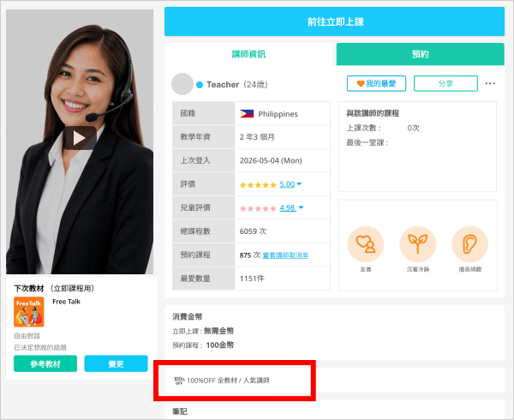Click '100%OFF 全教材 / 人氣講師' text

pos(228,381)
